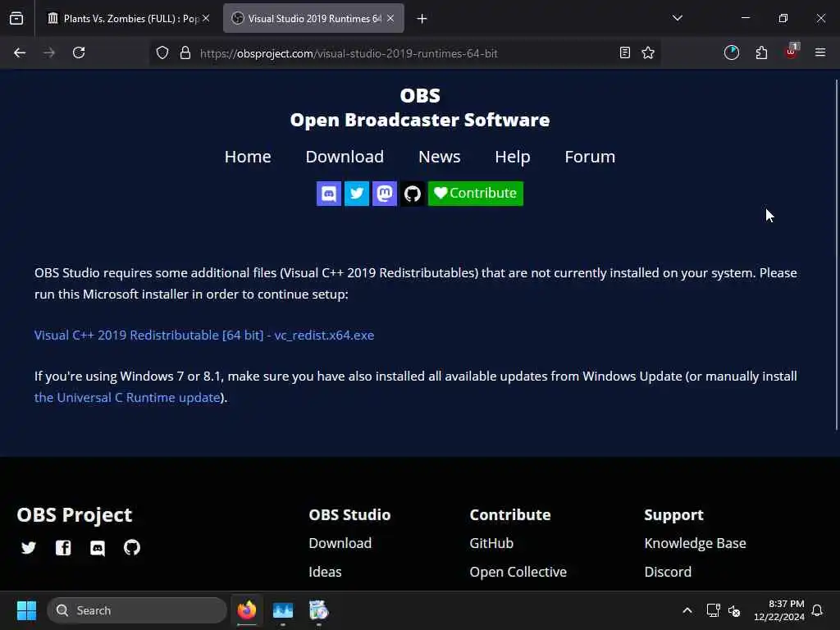Open the notifications bell in the taskbar
The image size is (840, 630).
pos(818,610)
